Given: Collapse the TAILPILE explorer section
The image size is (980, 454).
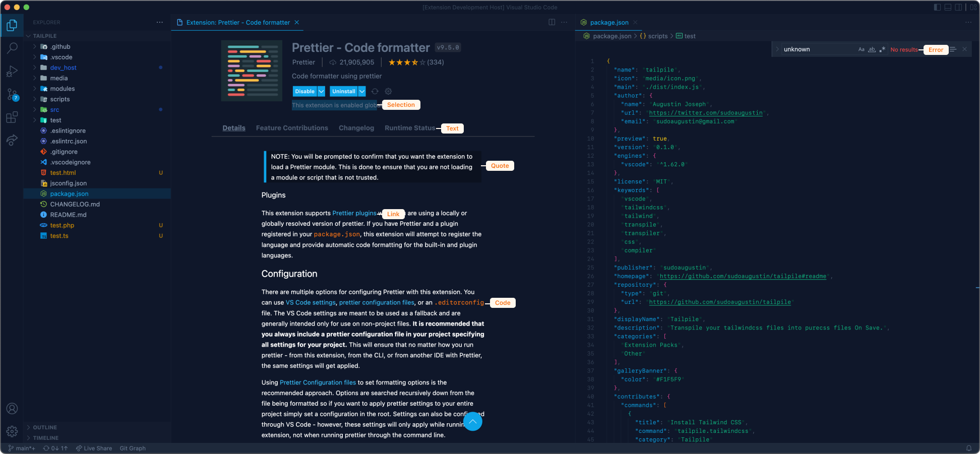Looking at the screenshot, I should pos(97,36).
